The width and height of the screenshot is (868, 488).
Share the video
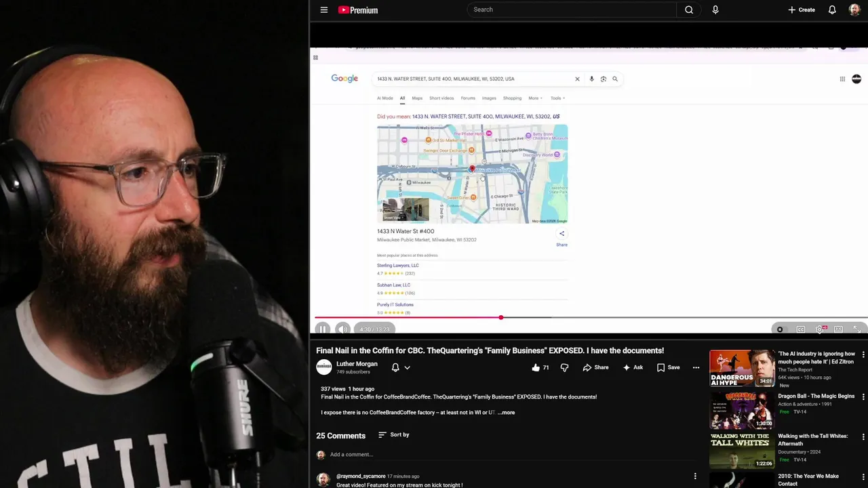(x=595, y=367)
